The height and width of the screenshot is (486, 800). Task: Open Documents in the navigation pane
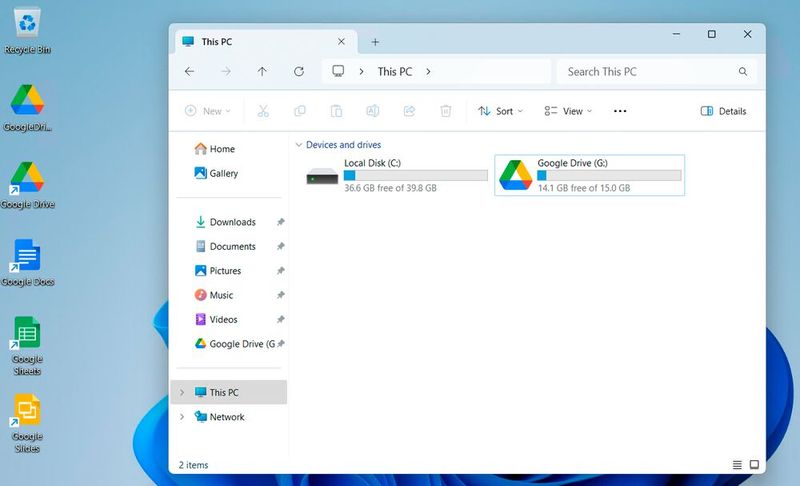click(x=225, y=246)
